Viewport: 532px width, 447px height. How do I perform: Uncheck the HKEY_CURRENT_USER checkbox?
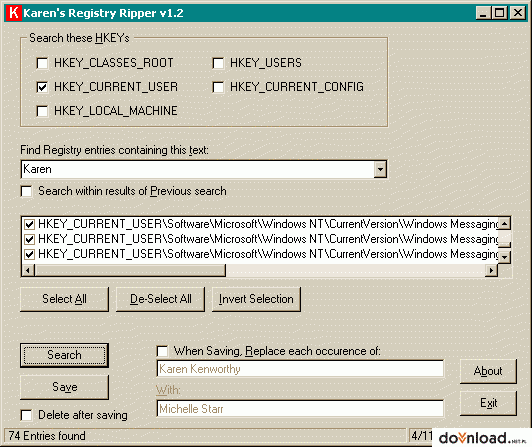[x=42, y=87]
